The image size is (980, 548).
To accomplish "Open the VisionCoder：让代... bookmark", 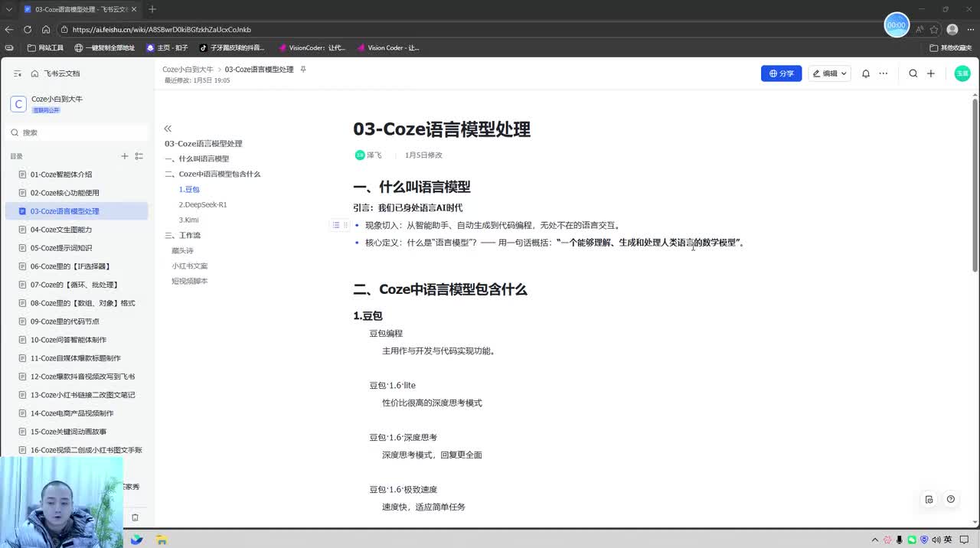I will point(312,47).
